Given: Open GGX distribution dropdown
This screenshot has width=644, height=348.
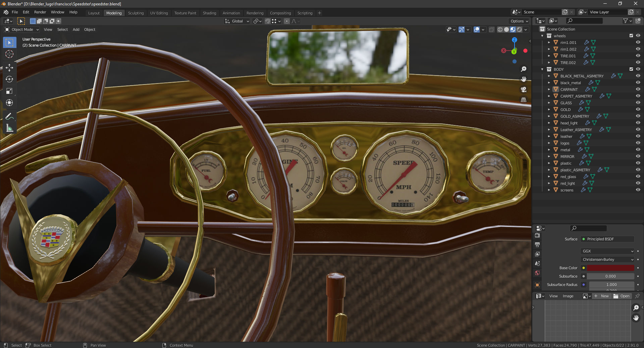Looking at the screenshot, I should [x=607, y=251].
